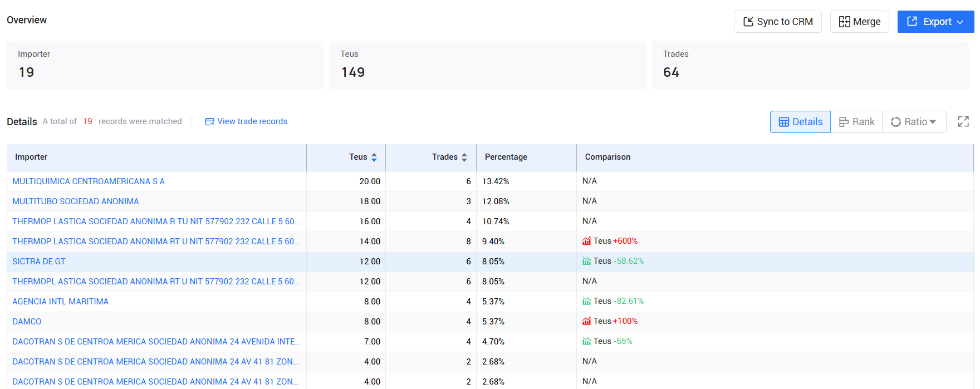Click the Teus -65% comparison text

[x=613, y=341]
